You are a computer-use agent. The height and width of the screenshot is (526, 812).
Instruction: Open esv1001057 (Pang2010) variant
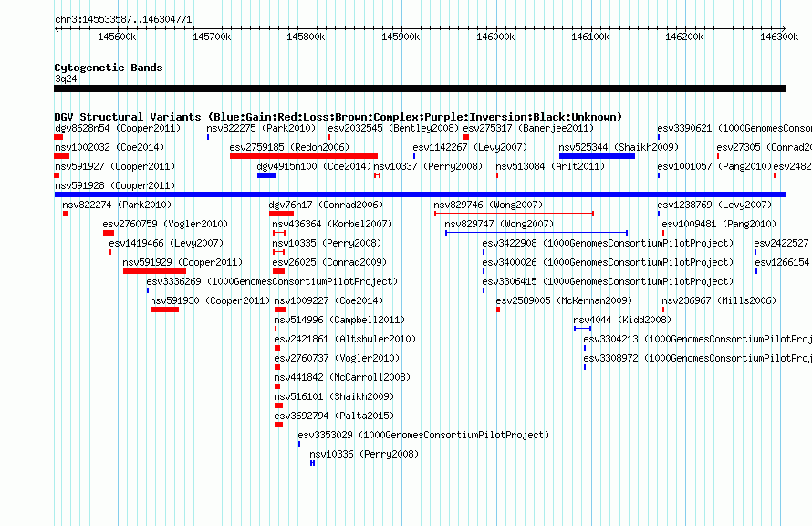[x=714, y=166]
